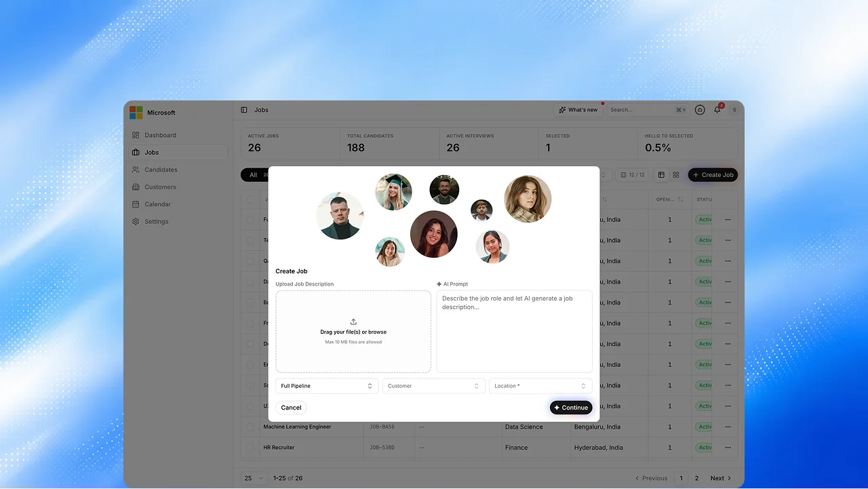Click the 1-25 of 26 range text
This screenshot has width=868, height=489.
point(288,478)
